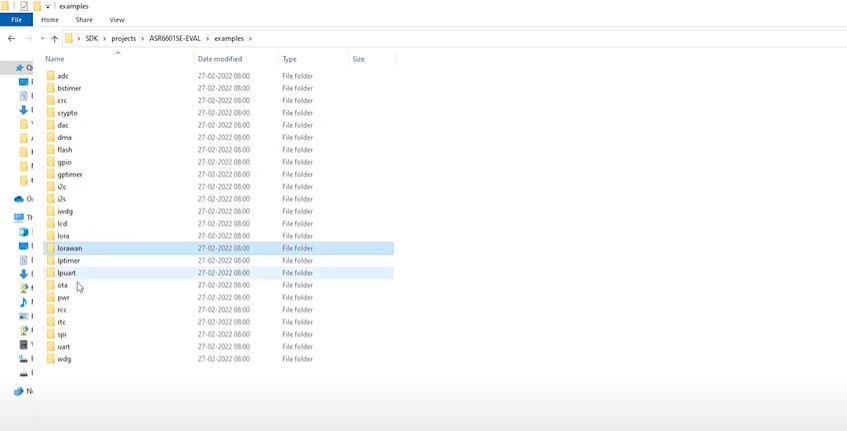Click the New folder icon in title bar
The height and width of the screenshot is (431, 847).
pos(37,6)
